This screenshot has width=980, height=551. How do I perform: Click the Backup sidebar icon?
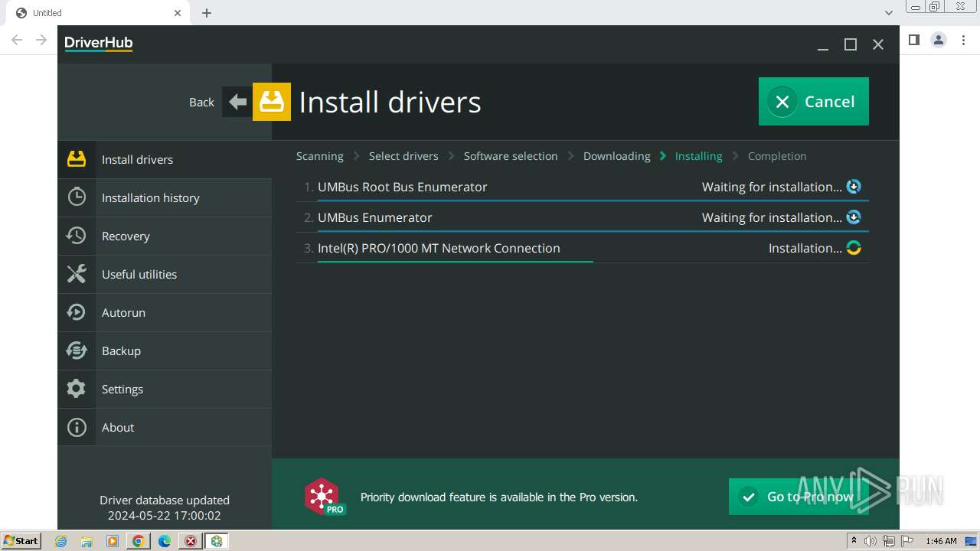click(77, 350)
